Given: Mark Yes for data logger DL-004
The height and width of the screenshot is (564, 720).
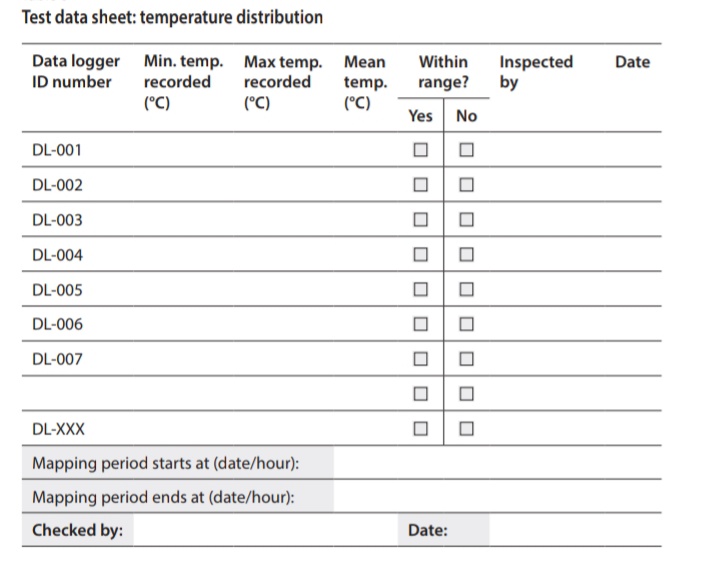Looking at the screenshot, I should pyautogui.click(x=420, y=254).
